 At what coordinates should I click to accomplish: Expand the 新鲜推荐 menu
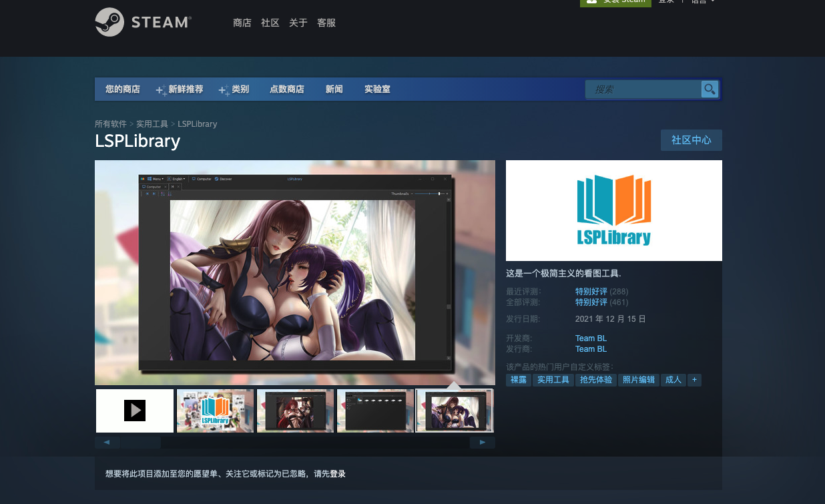point(180,89)
